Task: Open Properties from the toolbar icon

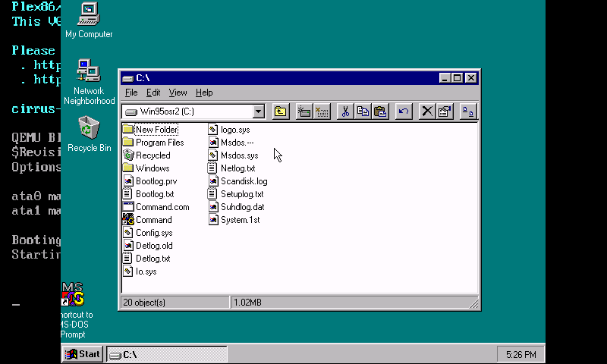Action: click(x=445, y=111)
